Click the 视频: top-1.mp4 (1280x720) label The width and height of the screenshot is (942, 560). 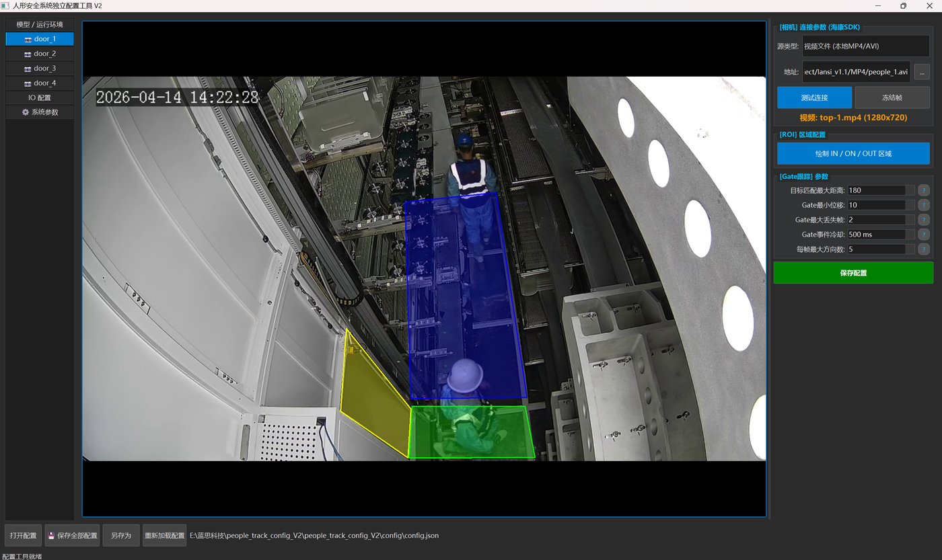853,118
